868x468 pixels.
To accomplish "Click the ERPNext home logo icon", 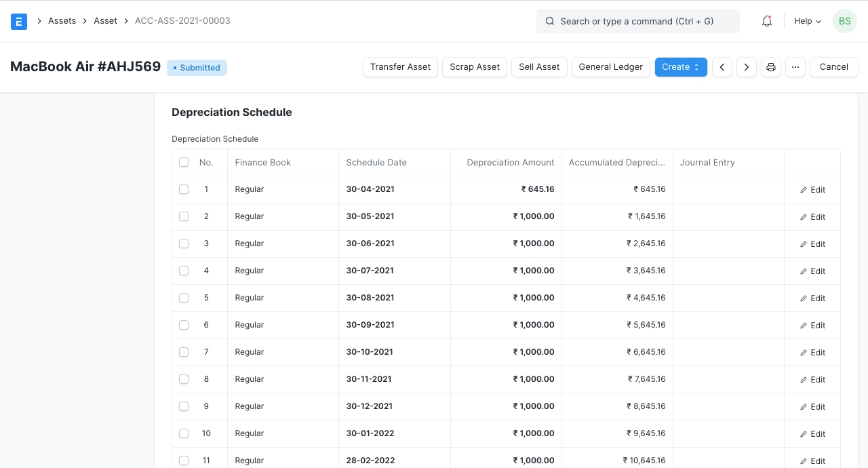I will (x=19, y=21).
